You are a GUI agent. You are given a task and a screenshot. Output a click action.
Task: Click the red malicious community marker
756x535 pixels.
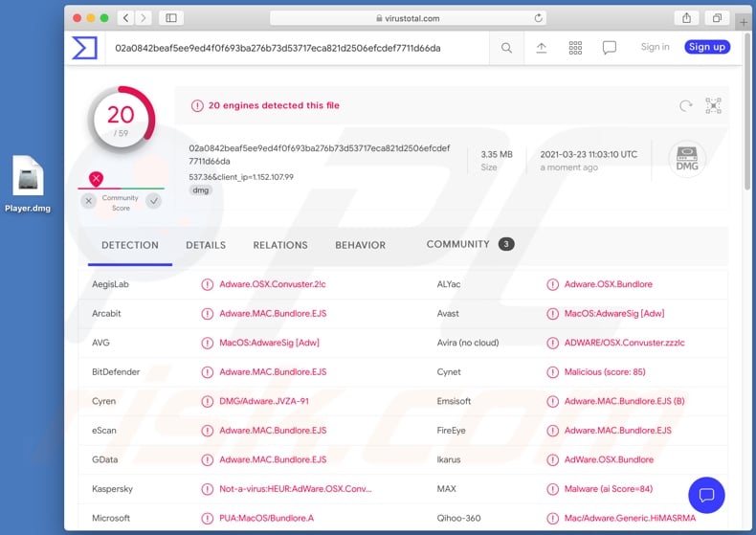point(96,179)
